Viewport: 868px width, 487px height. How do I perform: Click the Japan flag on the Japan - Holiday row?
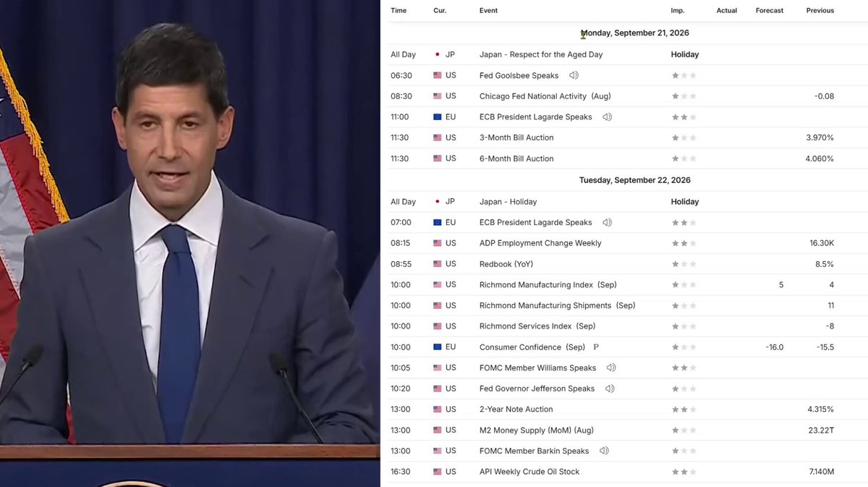437,202
